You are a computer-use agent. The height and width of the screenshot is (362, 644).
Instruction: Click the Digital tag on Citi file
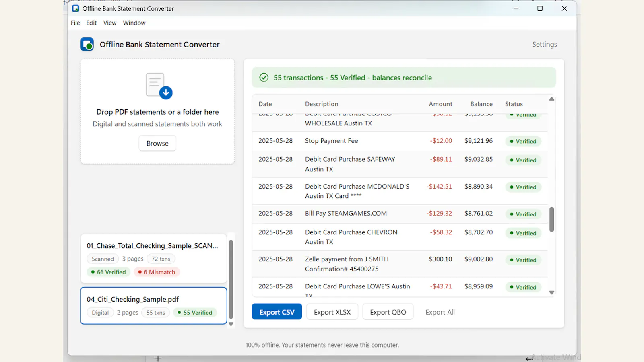coord(100,313)
